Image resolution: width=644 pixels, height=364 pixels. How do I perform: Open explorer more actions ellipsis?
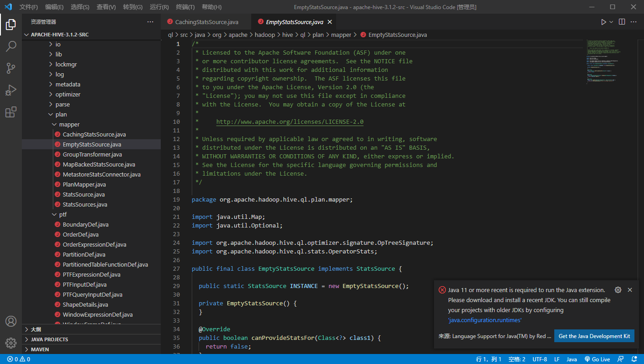tap(150, 22)
